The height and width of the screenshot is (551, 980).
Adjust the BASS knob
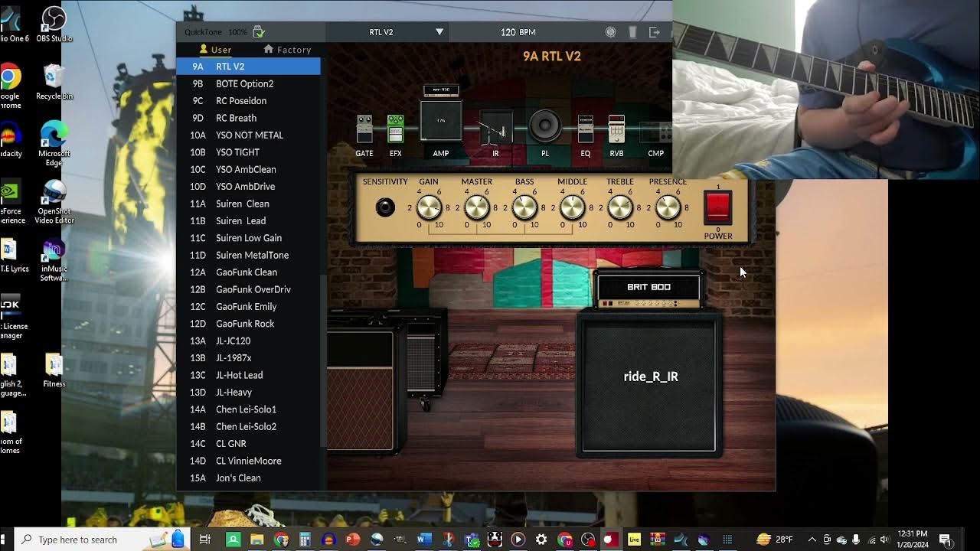pos(524,207)
